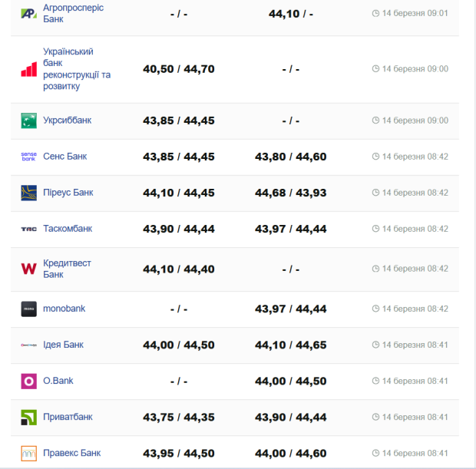The height and width of the screenshot is (469, 476).
Task: Open the monobank link
Action: point(64,309)
